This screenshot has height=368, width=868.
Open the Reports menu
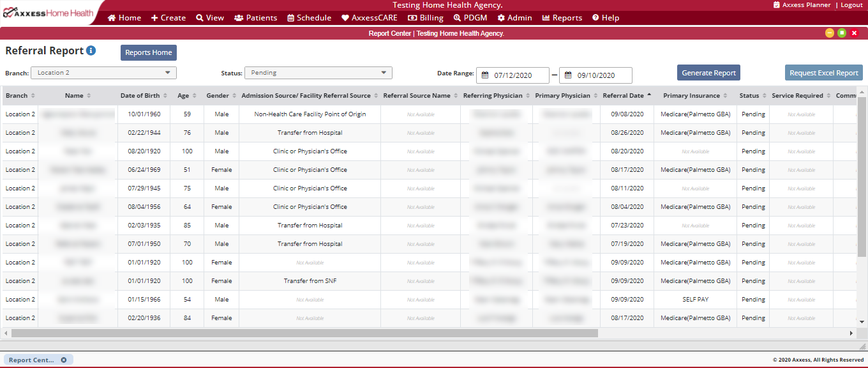tap(562, 18)
